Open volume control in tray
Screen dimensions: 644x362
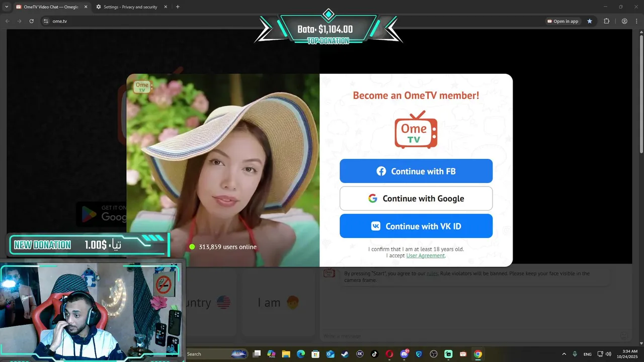608,354
